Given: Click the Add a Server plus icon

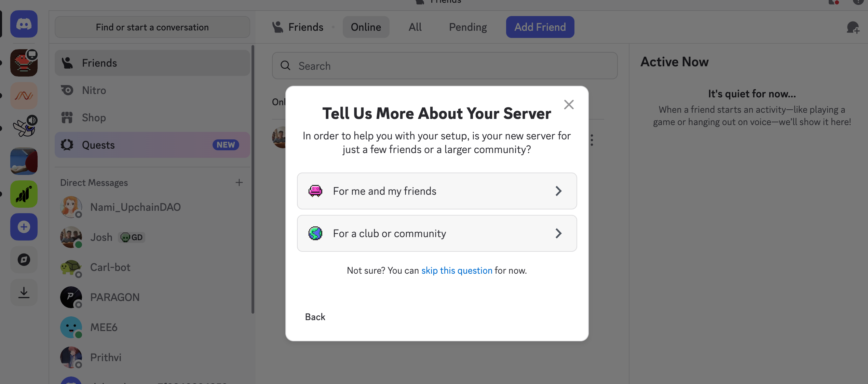Looking at the screenshot, I should (x=24, y=227).
